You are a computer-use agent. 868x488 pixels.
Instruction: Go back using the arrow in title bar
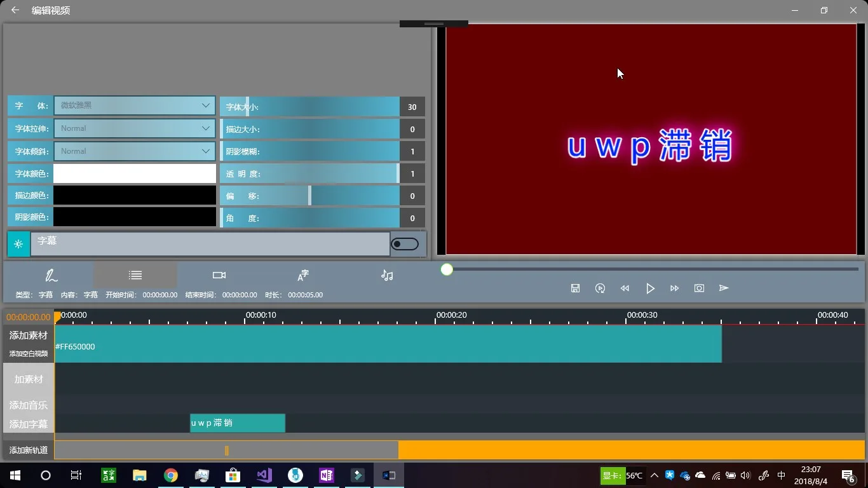[15, 10]
